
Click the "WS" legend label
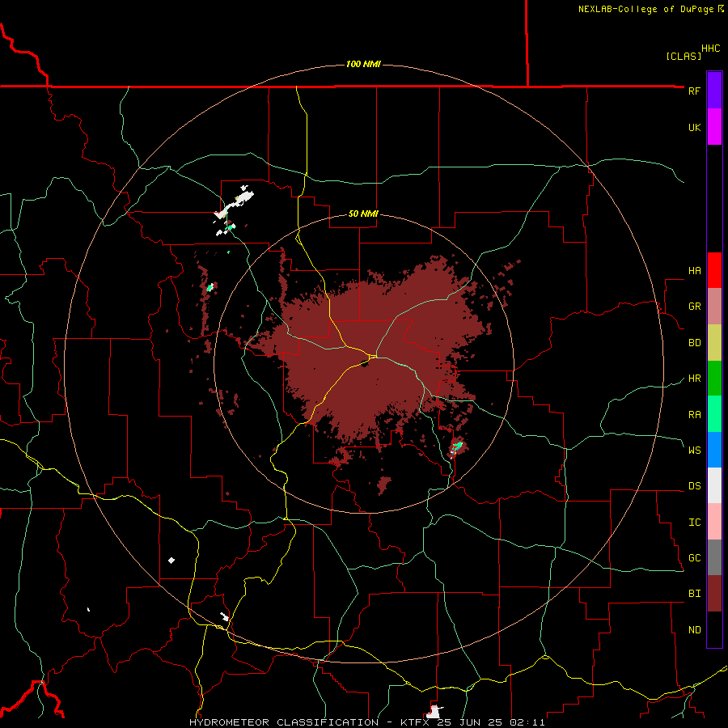[694, 451]
